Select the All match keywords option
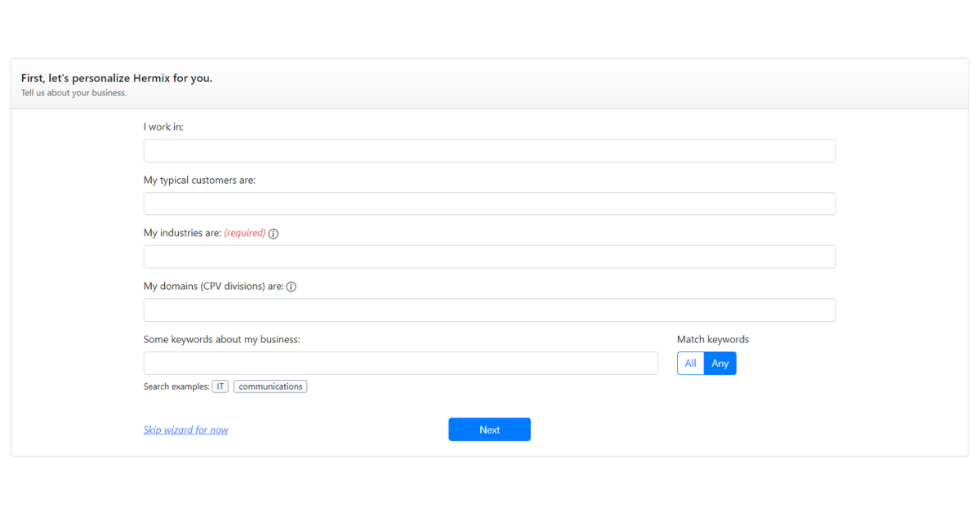The height and width of the screenshot is (513, 980). tap(690, 364)
